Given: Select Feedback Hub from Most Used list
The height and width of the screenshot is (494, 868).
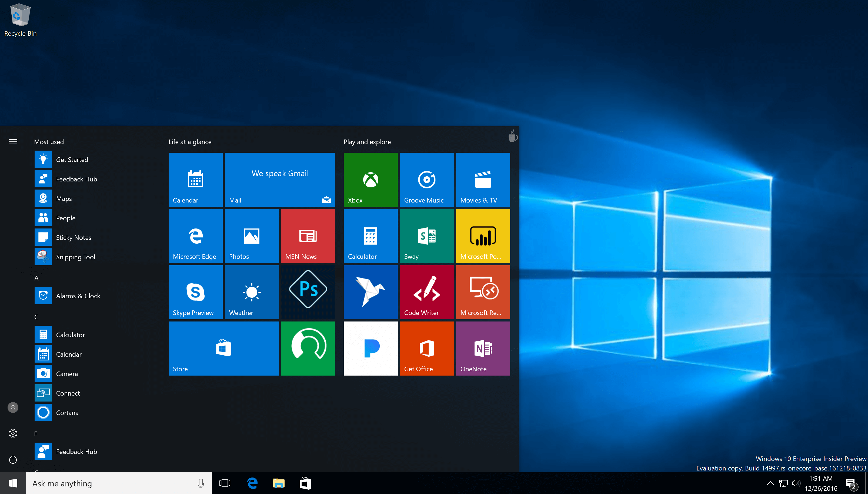Looking at the screenshot, I should click(x=76, y=179).
